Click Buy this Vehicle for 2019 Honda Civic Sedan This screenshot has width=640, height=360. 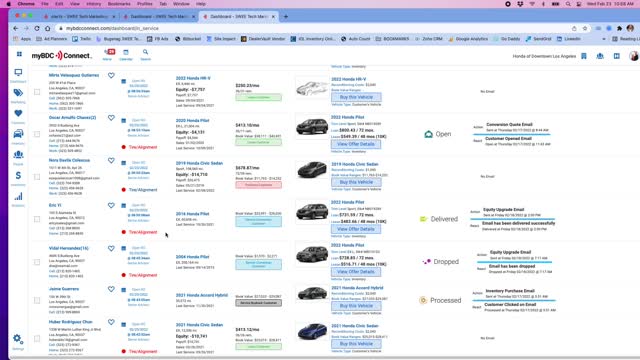point(356,182)
